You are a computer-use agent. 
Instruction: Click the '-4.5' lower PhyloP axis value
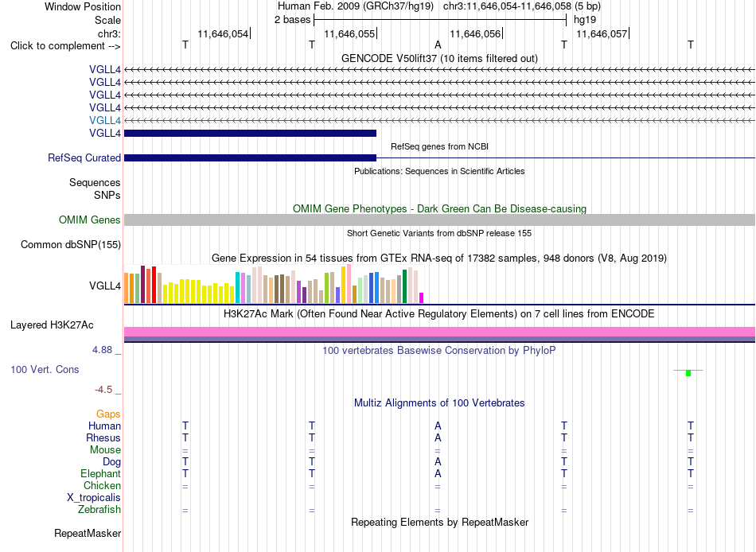pyautogui.click(x=103, y=390)
